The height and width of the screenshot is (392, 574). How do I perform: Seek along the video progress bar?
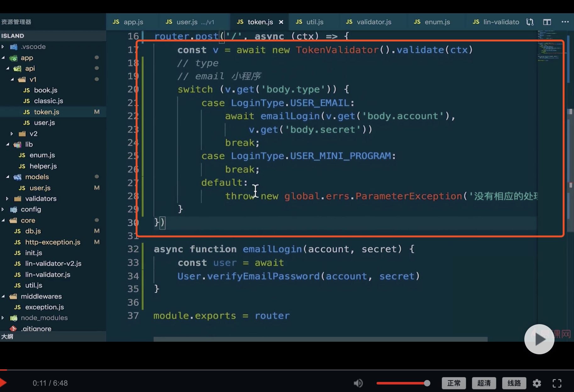click(x=287, y=370)
